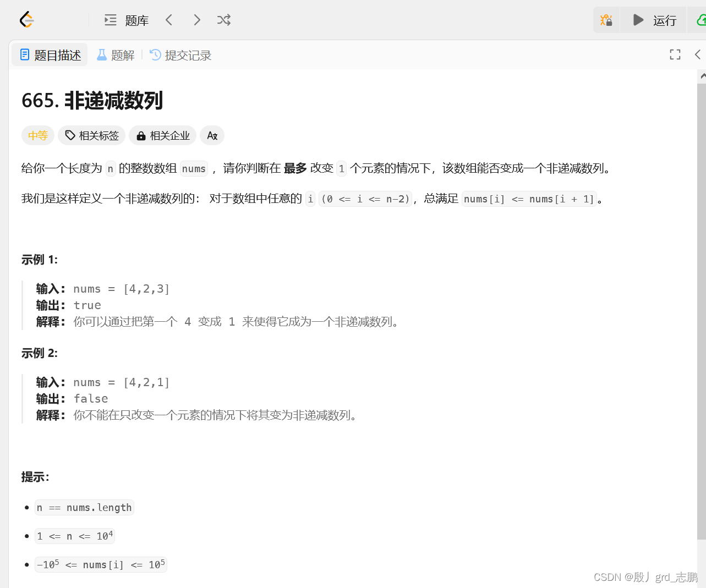706x588 pixels.
Task: Click the bold text 最多
Action: click(295, 168)
